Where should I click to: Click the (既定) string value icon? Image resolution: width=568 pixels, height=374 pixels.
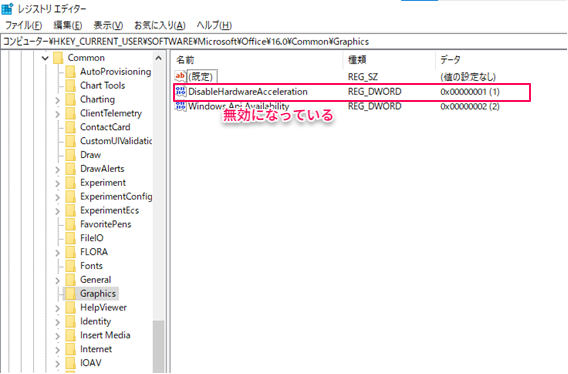[x=180, y=76]
